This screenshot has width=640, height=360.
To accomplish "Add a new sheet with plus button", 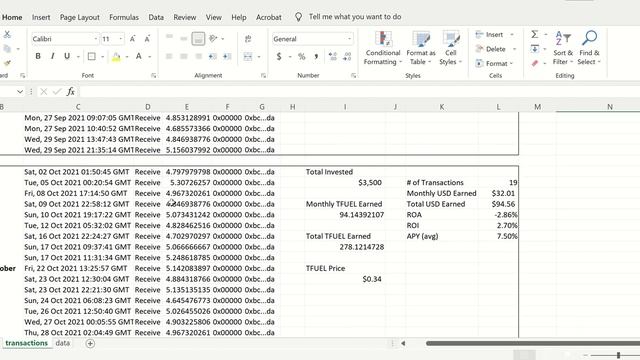I will (90, 344).
